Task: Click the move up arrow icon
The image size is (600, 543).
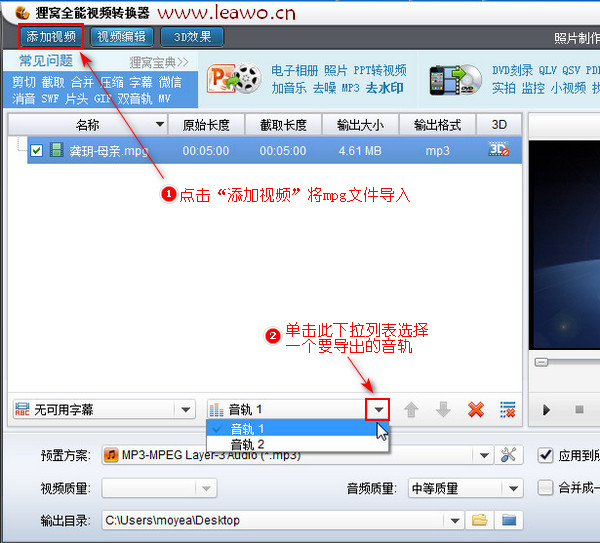Action: click(x=411, y=410)
